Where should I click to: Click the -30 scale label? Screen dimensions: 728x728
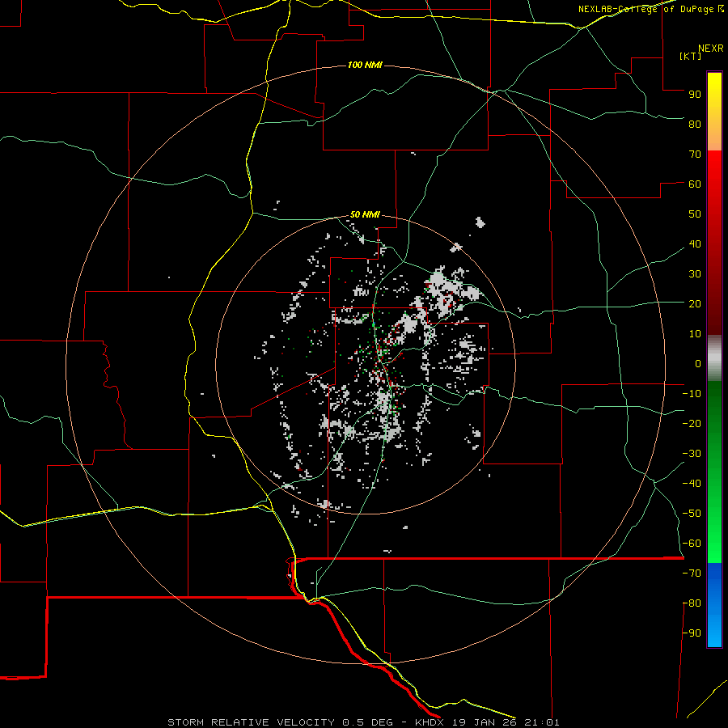tap(692, 454)
